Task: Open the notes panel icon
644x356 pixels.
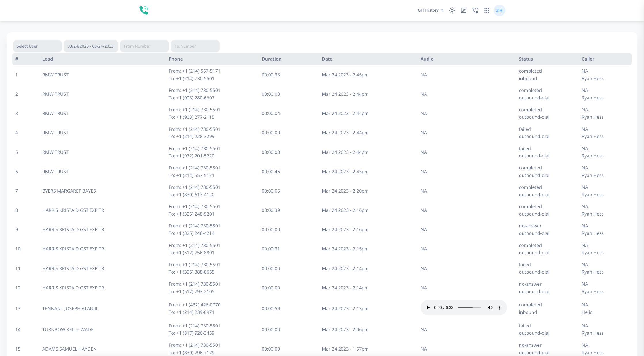Action: point(463,10)
